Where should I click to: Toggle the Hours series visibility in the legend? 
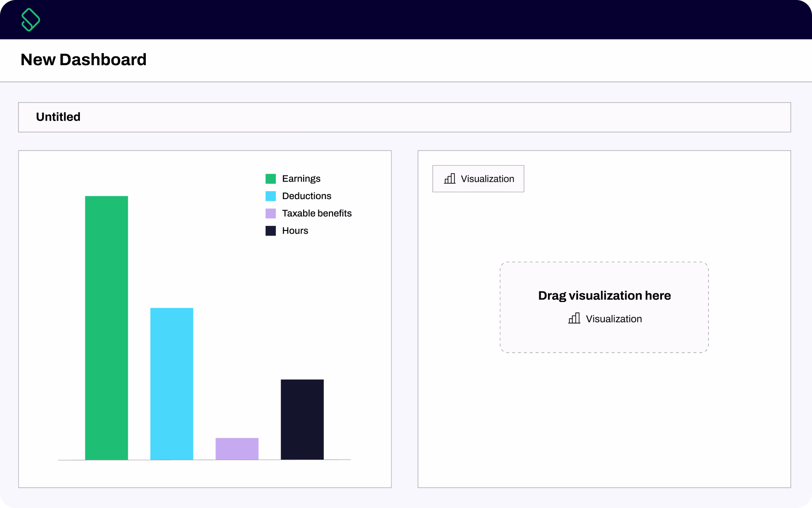(294, 230)
